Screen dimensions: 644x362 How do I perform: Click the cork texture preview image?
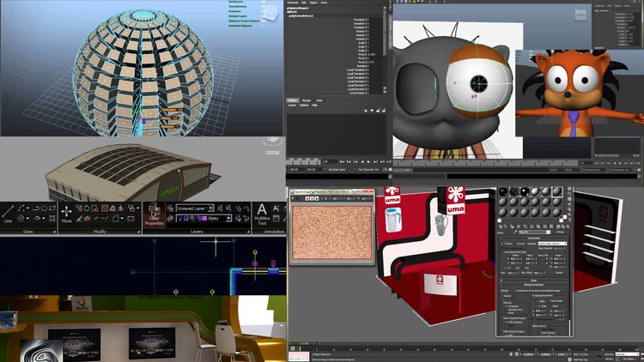point(331,232)
